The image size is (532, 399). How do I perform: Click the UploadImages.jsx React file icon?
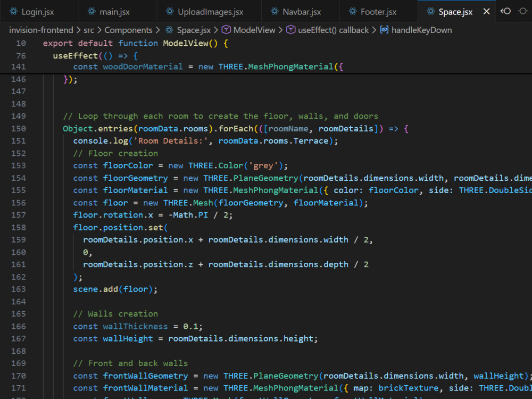[170, 12]
